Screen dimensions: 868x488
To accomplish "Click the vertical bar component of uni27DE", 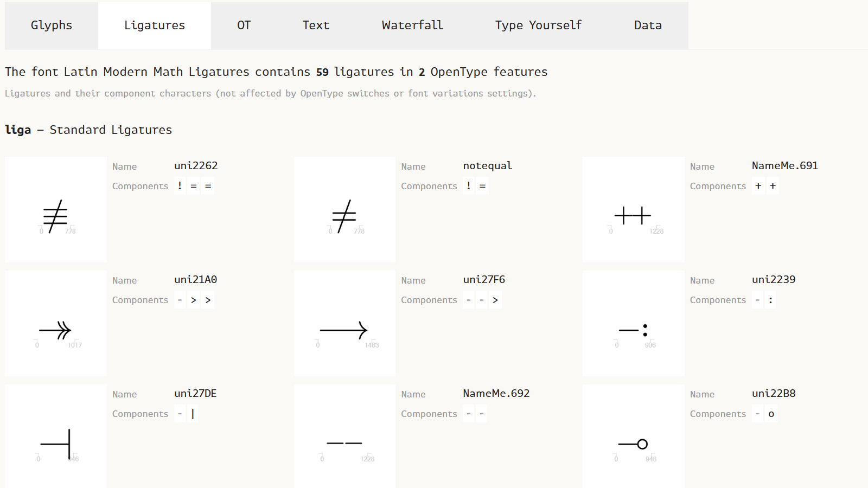I will coord(193,414).
